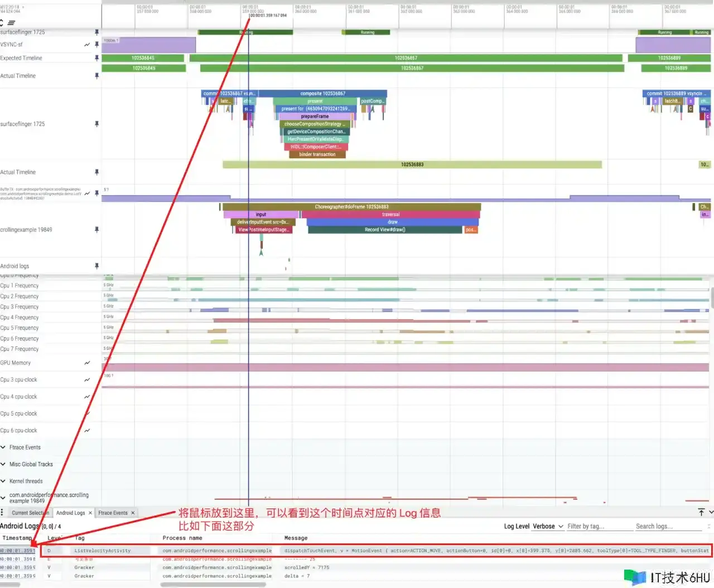The image size is (714, 588).
Task: Click chart icon on GPU Memory track
Action: (87, 363)
